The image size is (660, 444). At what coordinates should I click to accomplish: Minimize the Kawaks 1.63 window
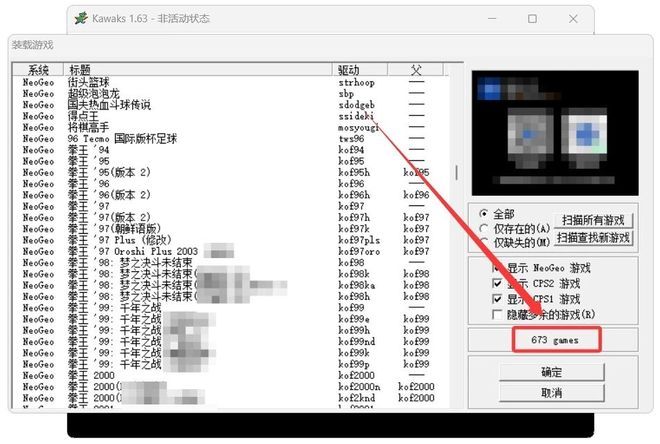point(492,19)
